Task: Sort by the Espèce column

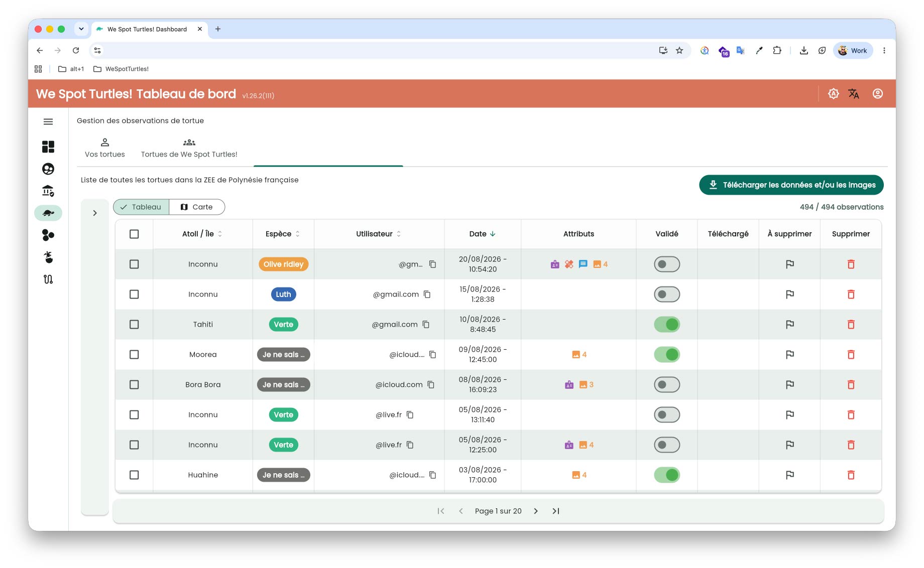Action: tap(283, 234)
